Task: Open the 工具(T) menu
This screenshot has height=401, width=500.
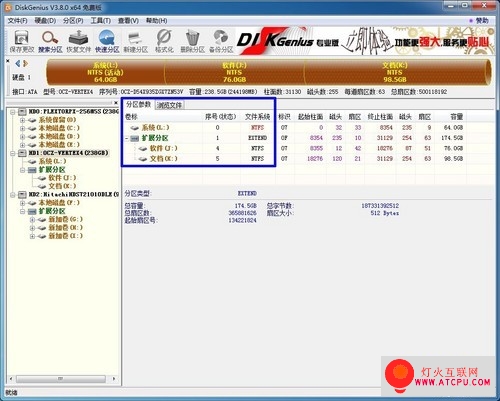Action: tap(101, 21)
